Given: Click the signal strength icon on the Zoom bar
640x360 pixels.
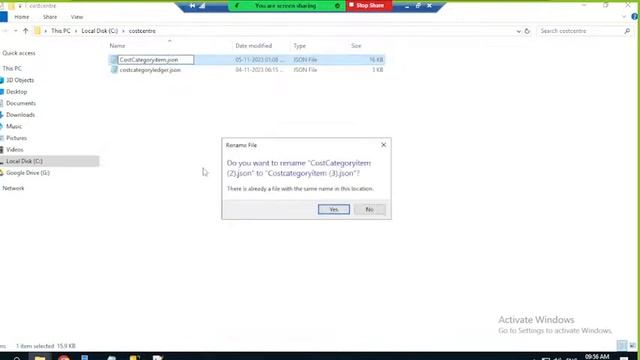Looking at the screenshot, I should 202,6.
